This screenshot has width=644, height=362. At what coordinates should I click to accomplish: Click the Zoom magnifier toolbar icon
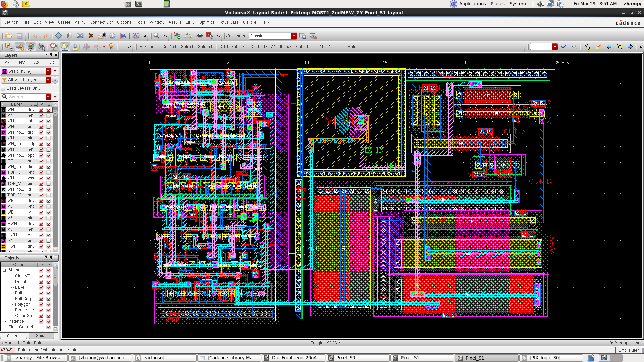(x=156, y=36)
